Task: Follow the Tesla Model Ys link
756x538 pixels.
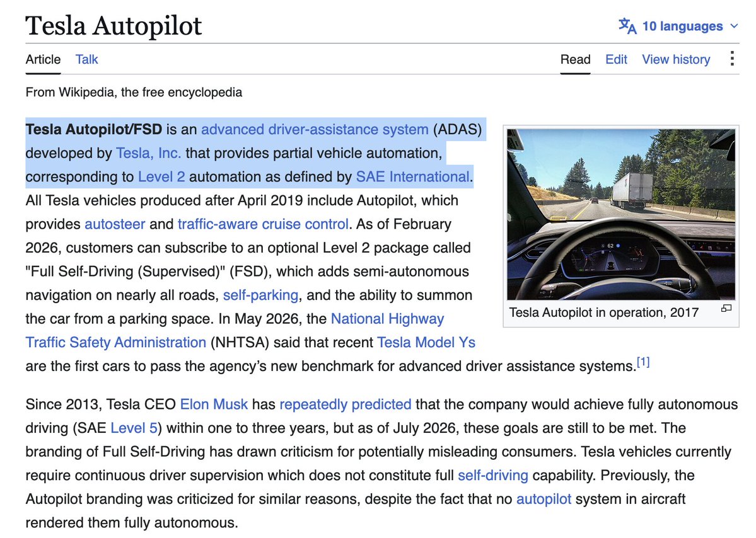Action: pos(426,342)
